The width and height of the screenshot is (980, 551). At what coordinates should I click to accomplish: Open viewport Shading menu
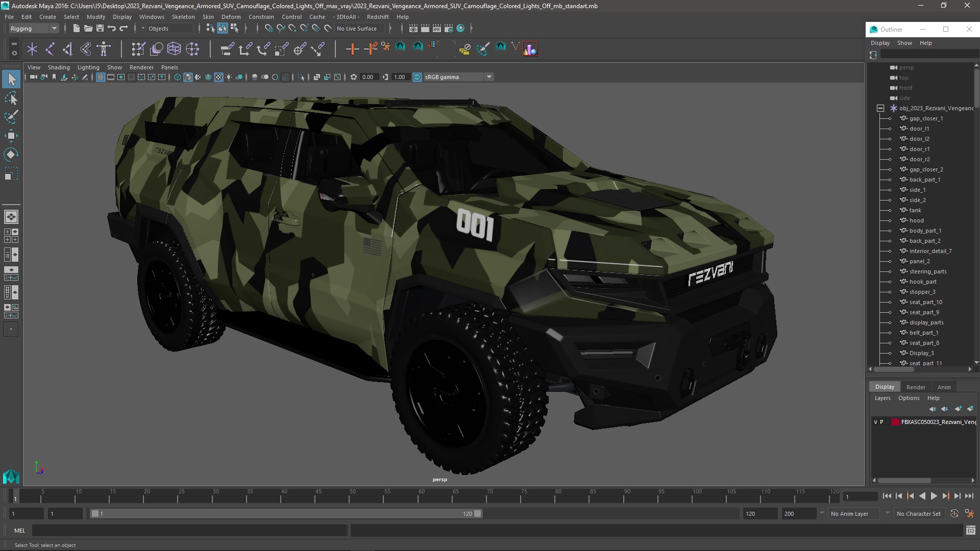click(59, 67)
